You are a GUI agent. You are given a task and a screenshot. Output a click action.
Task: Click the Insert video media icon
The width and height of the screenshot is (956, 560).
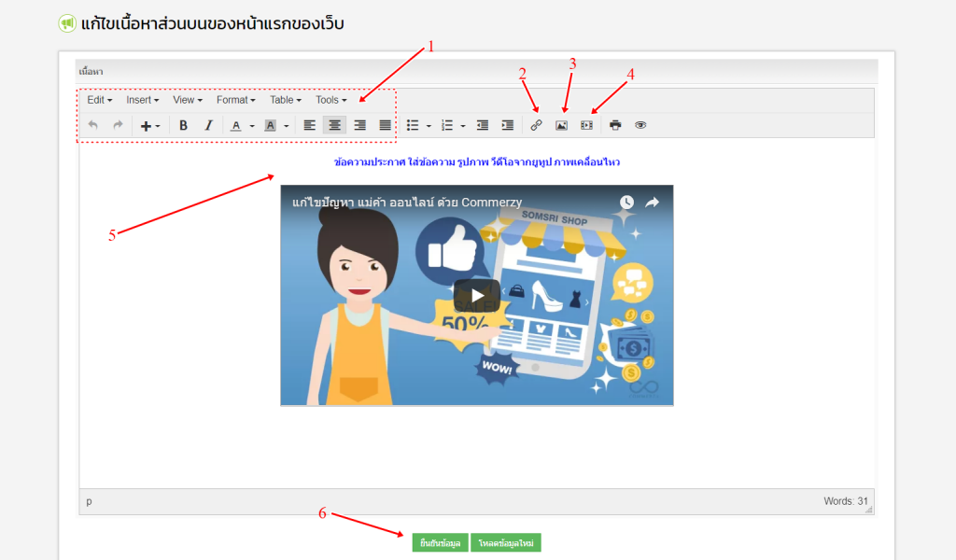[x=586, y=125]
